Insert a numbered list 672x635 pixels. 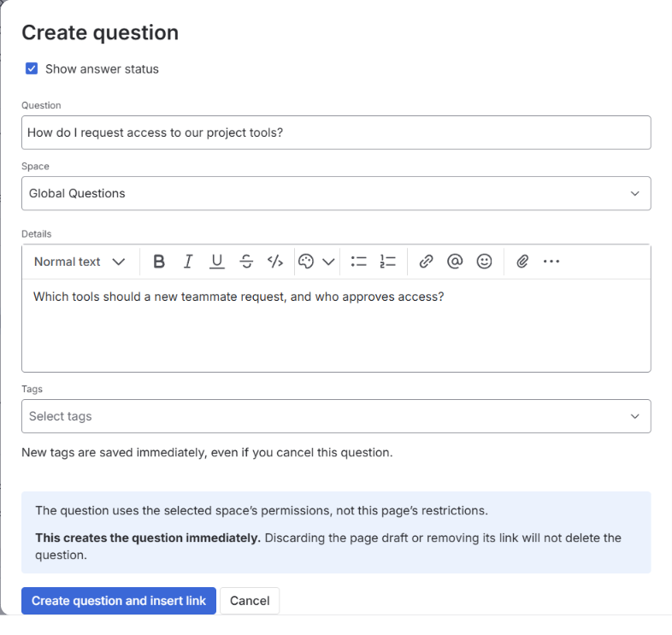(388, 262)
